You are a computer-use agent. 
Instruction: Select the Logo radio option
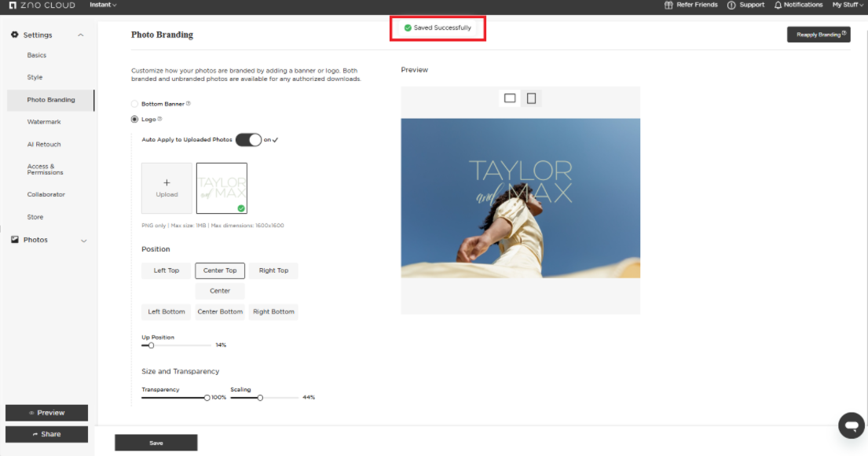[134, 120]
